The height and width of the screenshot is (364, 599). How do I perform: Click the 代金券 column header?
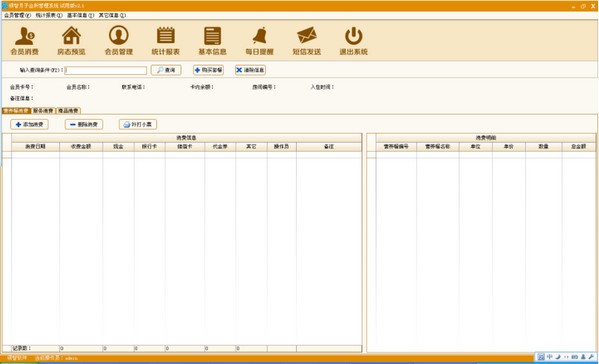pyautogui.click(x=220, y=147)
